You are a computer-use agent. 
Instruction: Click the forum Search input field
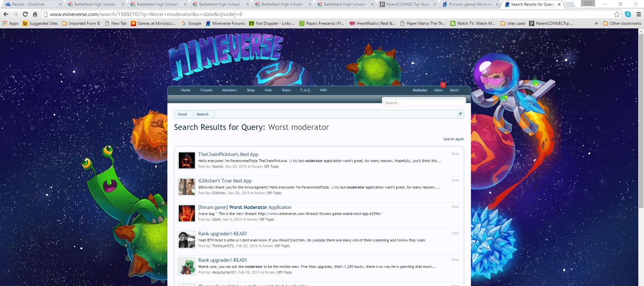coord(424,103)
